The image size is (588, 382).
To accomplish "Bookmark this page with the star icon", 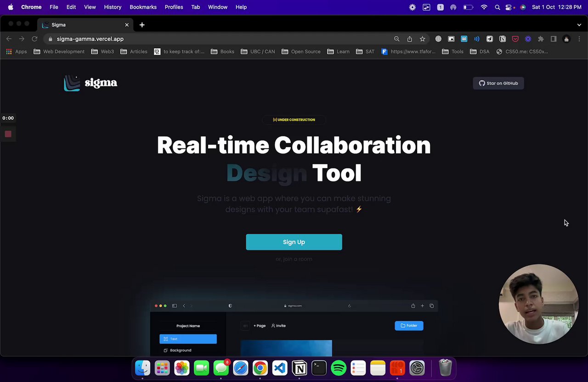I will click(x=422, y=39).
